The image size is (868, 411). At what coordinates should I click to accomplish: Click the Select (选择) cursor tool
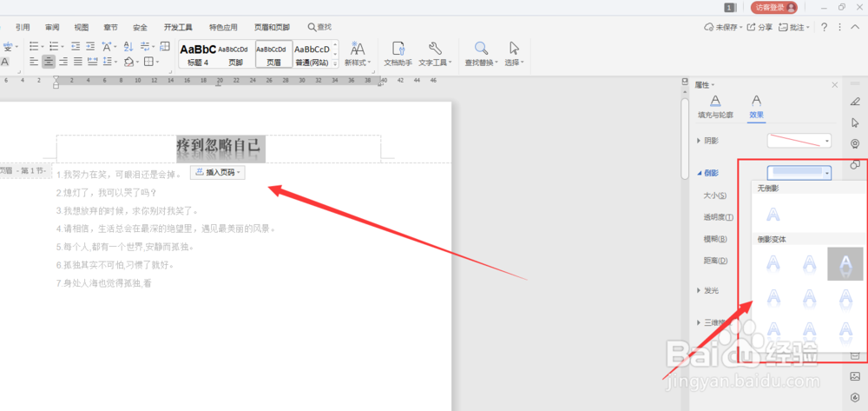tap(514, 54)
